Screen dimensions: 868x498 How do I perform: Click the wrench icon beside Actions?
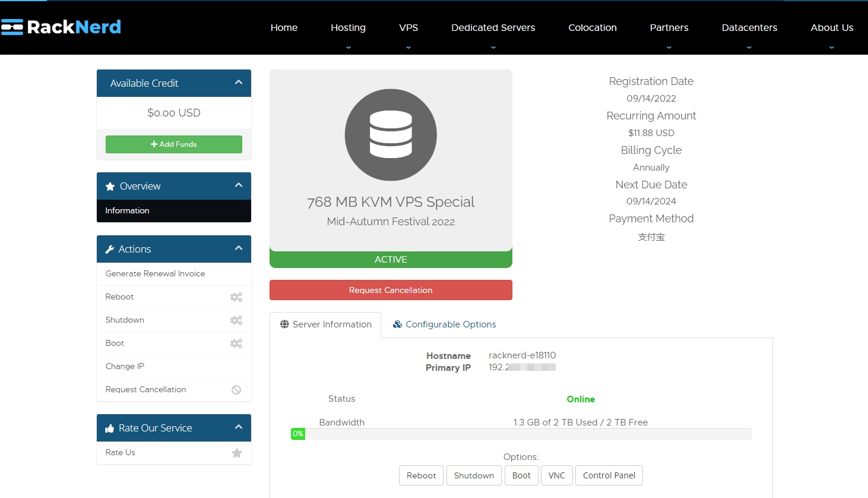(x=110, y=250)
